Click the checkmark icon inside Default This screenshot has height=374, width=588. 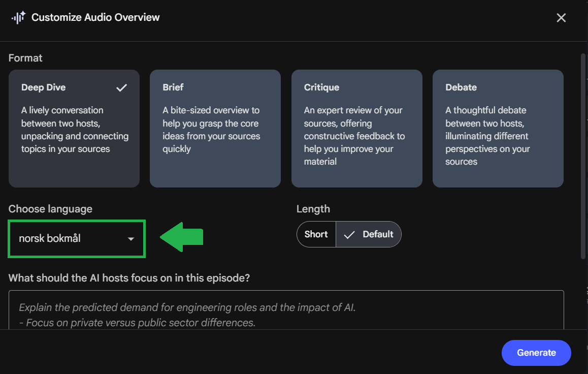(349, 234)
